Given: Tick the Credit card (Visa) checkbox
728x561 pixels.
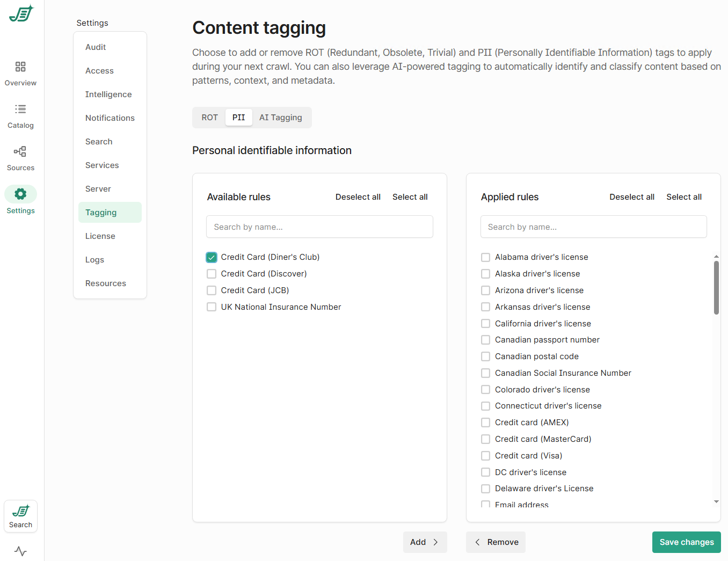Looking at the screenshot, I should pyautogui.click(x=485, y=456).
